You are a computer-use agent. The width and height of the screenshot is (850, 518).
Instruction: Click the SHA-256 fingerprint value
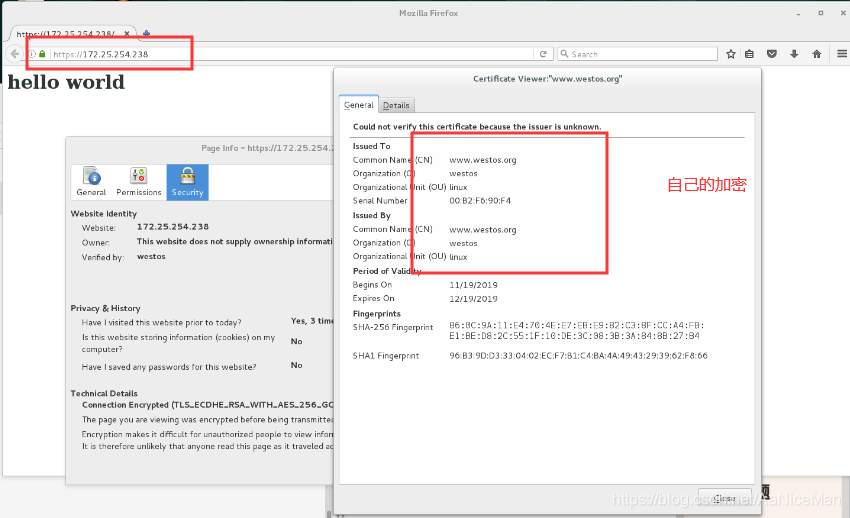coord(577,331)
